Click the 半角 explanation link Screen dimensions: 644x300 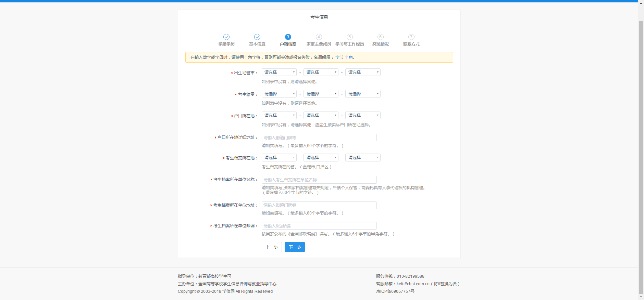(x=349, y=57)
